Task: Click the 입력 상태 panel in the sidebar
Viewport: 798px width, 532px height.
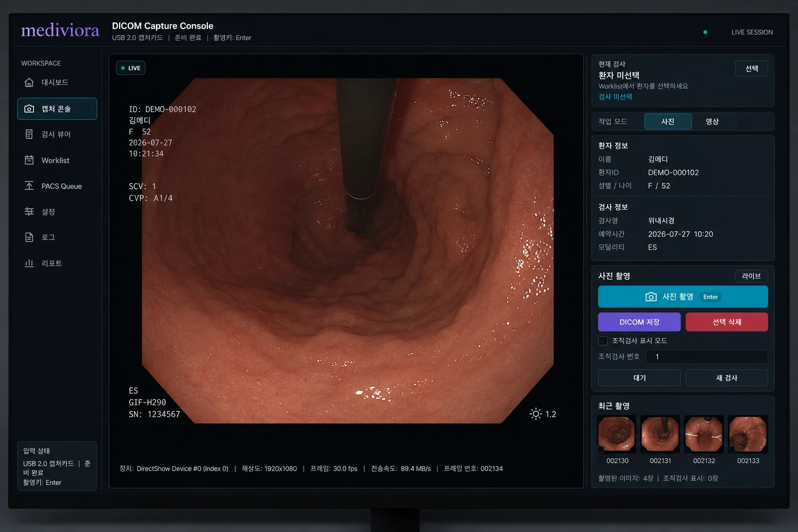Action: pyautogui.click(x=57, y=466)
